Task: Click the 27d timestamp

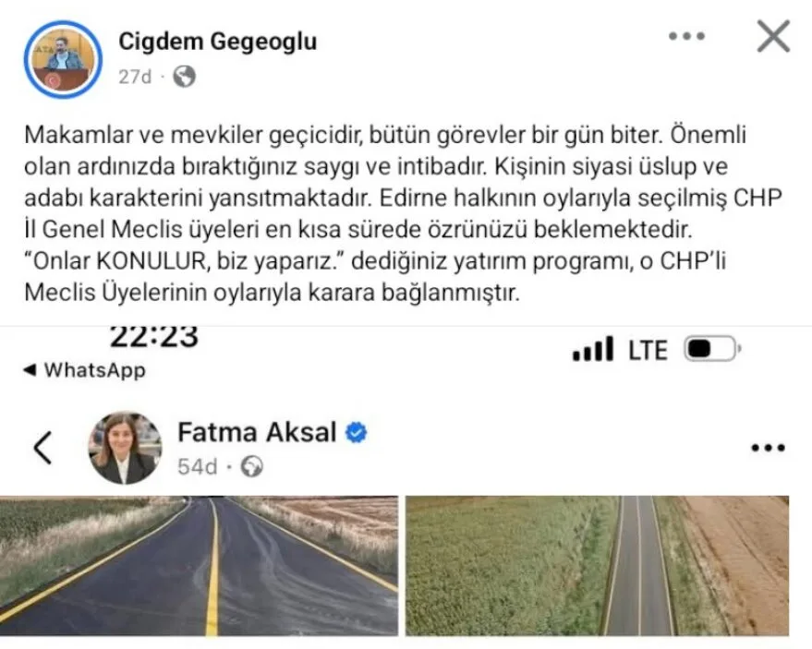Action: 135,77
